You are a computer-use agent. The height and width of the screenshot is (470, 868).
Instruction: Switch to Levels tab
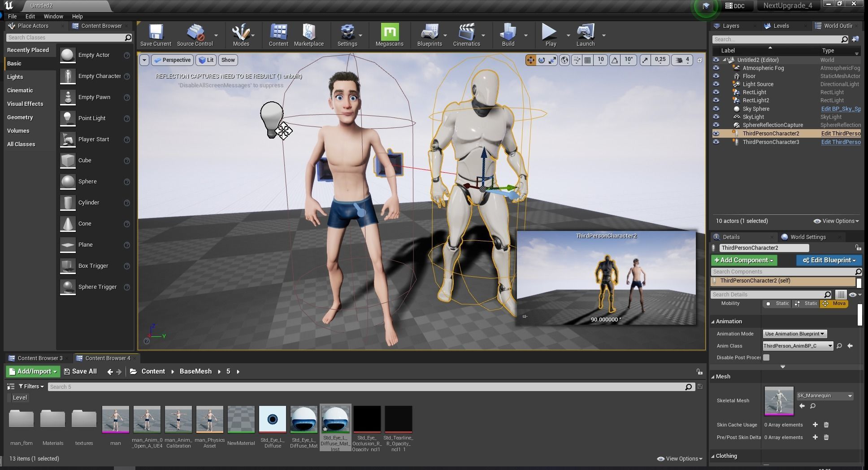coord(781,26)
